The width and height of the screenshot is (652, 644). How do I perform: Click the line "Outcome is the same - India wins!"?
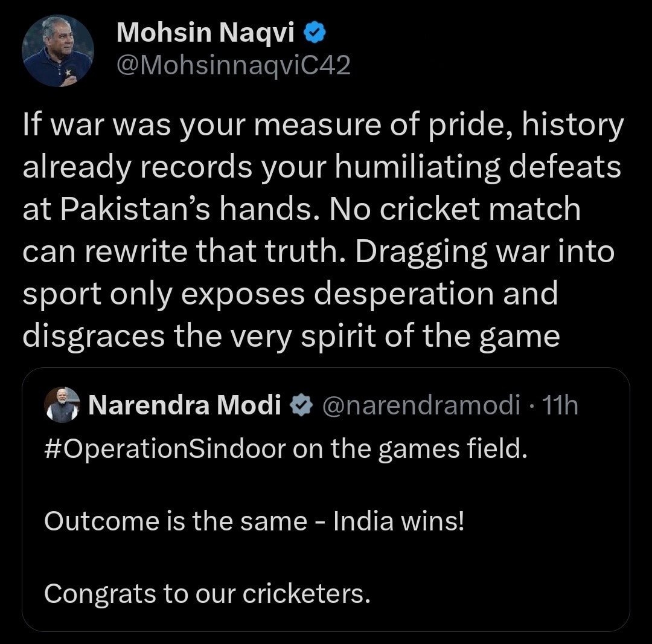pyautogui.click(x=254, y=521)
